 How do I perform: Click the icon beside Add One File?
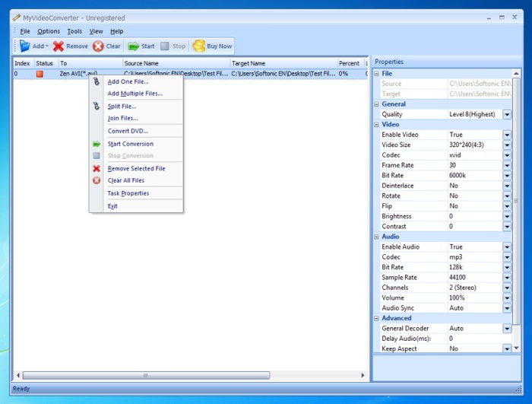coord(97,81)
